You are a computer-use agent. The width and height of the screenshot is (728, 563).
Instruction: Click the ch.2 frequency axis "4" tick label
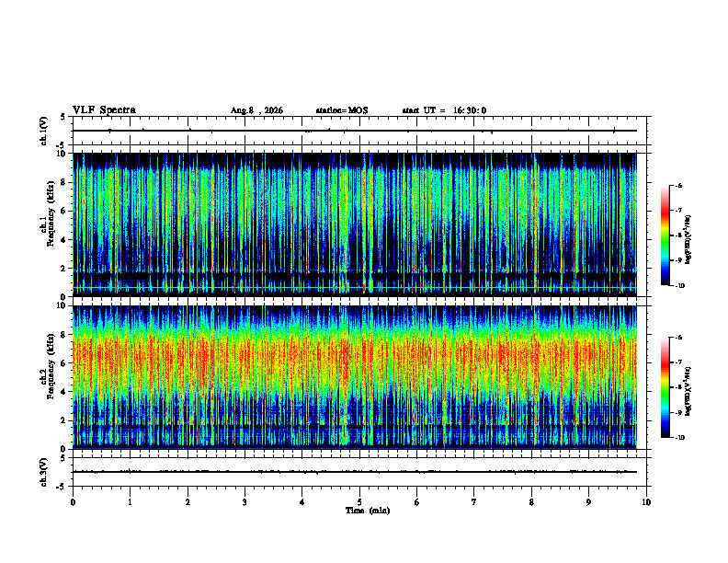[x=63, y=392]
